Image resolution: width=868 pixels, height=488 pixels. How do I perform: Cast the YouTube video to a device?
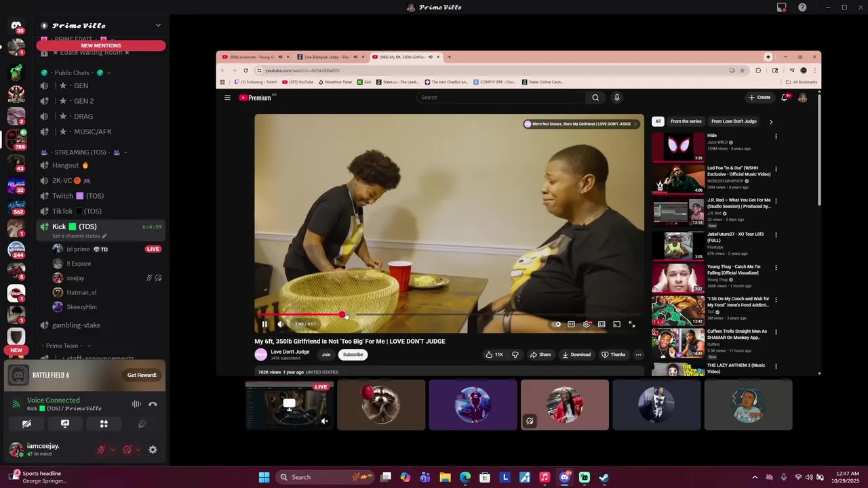pyautogui.click(x=616, y=324)
